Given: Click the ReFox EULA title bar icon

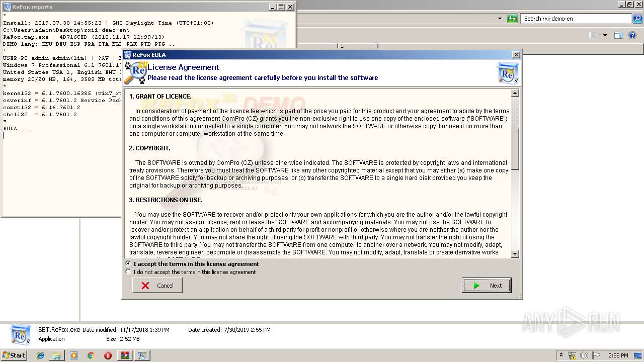Looking at the screenshot, I should point(128,55).
